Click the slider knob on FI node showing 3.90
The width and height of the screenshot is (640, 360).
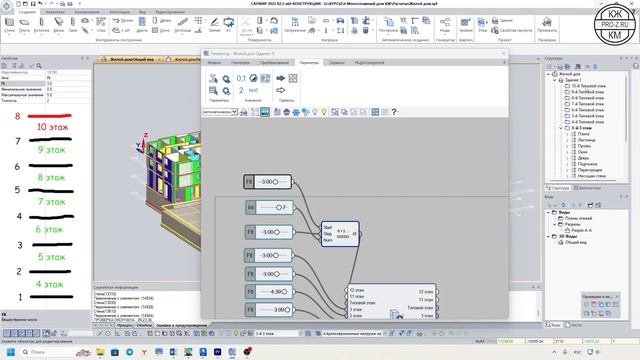tap(287, 310)
